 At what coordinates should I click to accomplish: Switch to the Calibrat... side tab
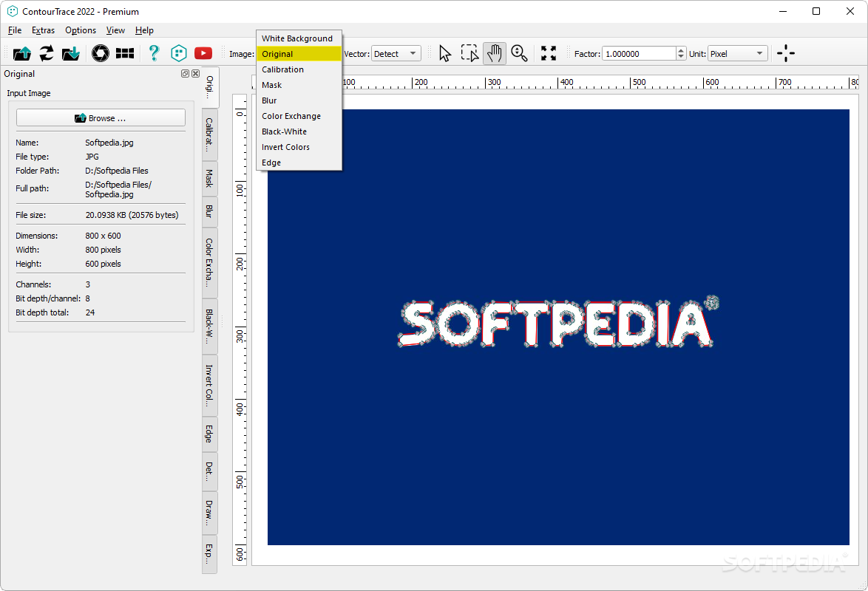(209, 134)
